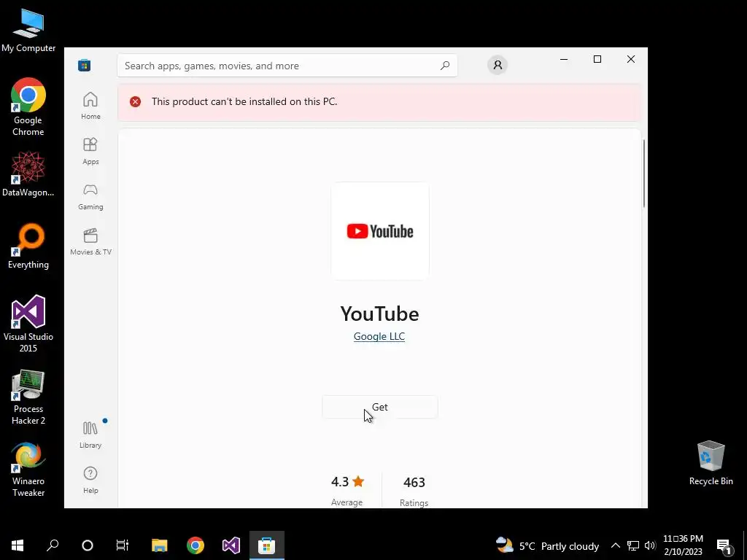This screenshot has width=747, height=560.
Task: Click the Get button for YouTube
Action: [379, 407]
